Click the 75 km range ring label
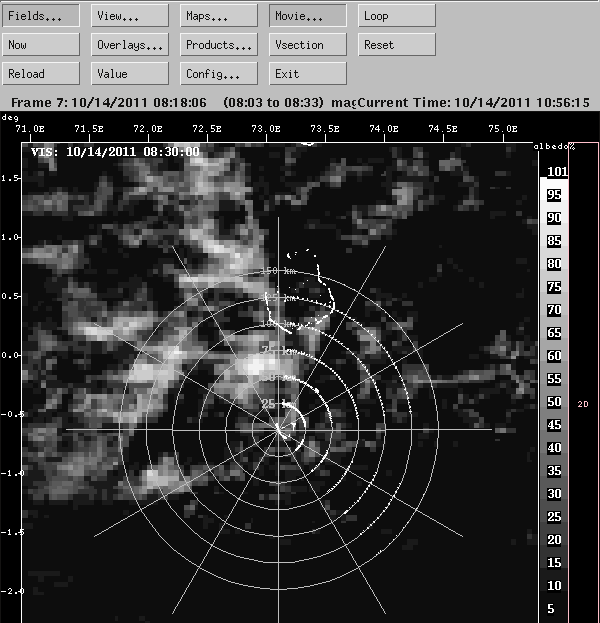 click(279, 350)
